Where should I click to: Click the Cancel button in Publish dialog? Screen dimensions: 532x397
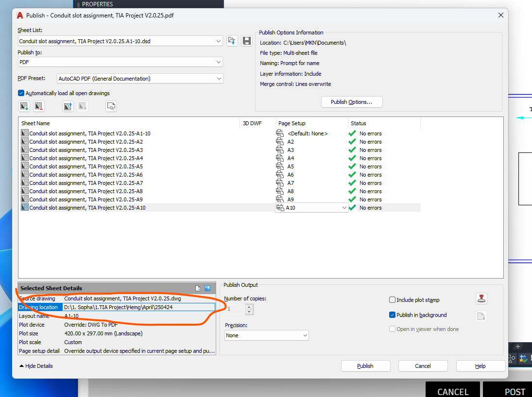coord(423,366)
